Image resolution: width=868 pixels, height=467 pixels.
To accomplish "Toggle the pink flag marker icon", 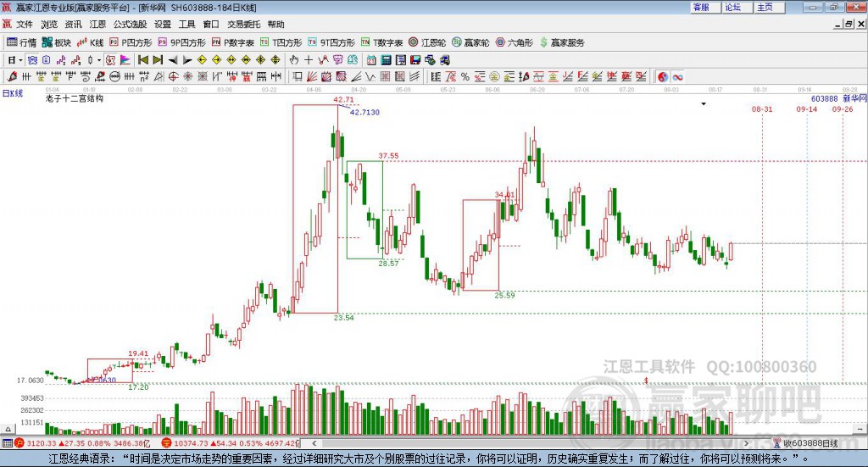I will pyautogui.click(x=125, y=60).
